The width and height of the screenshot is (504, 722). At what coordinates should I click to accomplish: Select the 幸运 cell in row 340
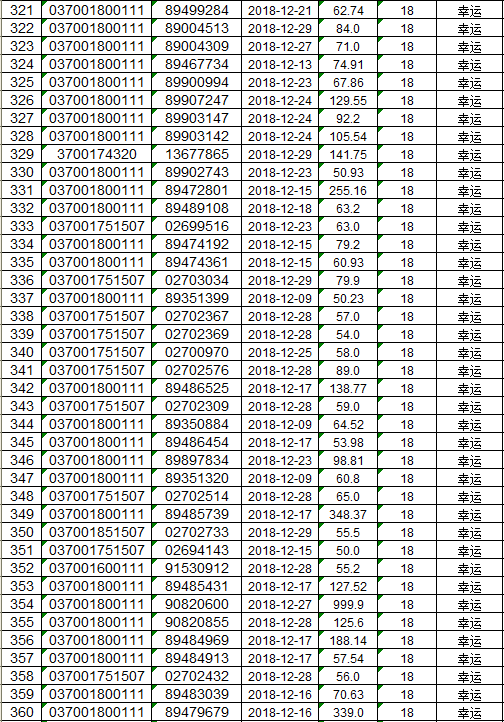[469, 352]
